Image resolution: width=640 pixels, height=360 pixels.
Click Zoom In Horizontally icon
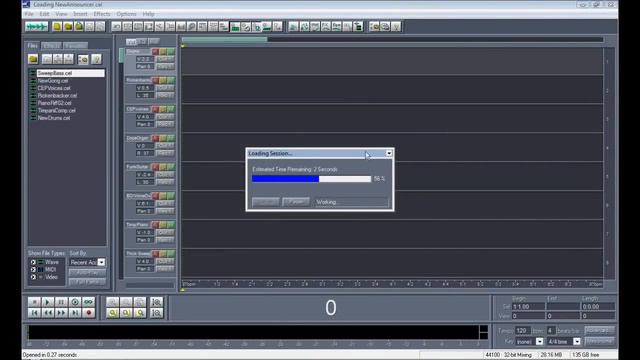(x=113, y=302)
